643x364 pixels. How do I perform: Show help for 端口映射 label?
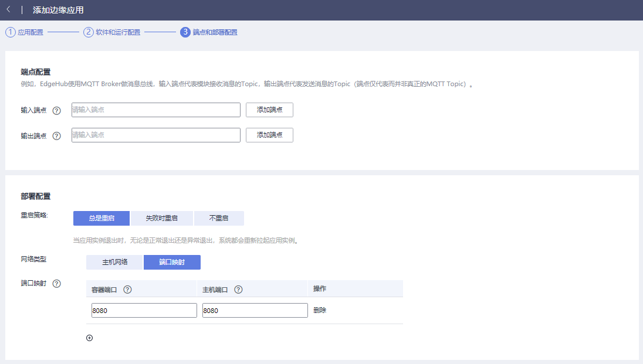click(x=56, y=284)
